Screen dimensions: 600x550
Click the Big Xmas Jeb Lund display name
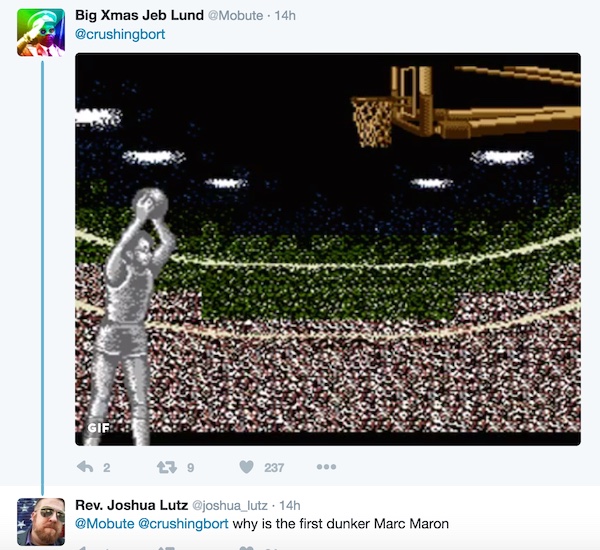point(139,15)
